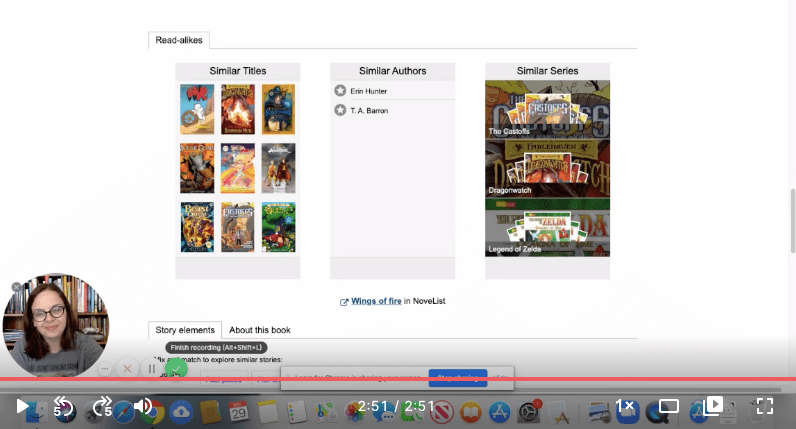Image resolution: width=796 pixels, height=429 pixels.
Task: Open the Legend of Zelda series tile
Action: [x=547, y=227]
